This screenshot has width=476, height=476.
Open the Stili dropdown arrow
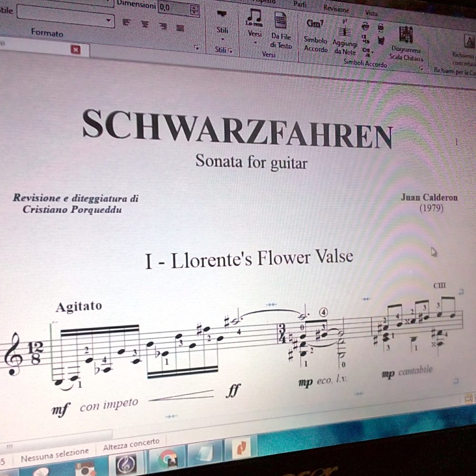point(222,39)
